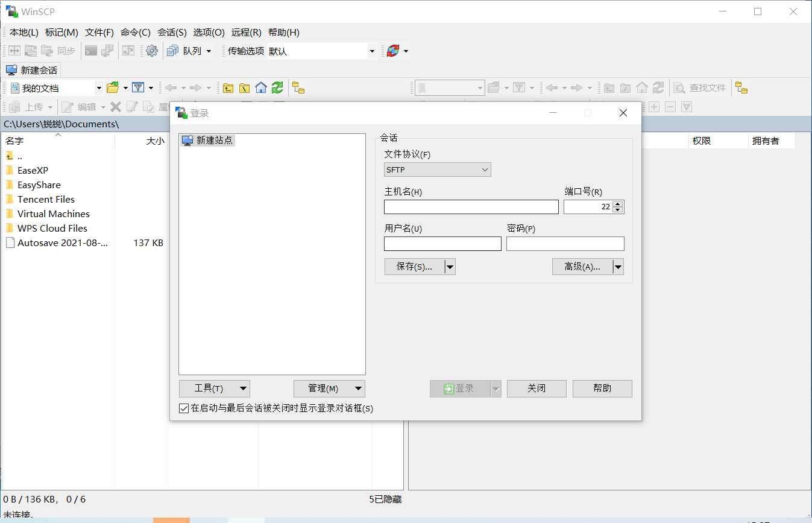Click the Edit (编辑) pencil icon
This screenshot has width=812, height=523.
68,107
